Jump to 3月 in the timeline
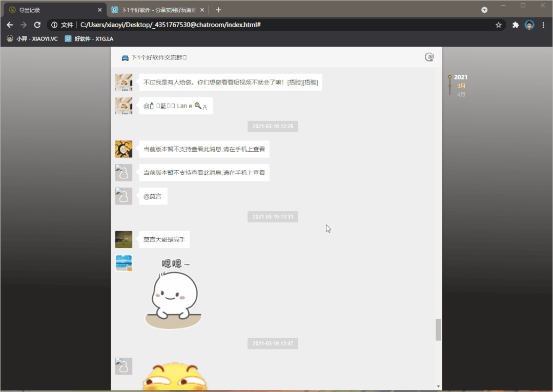The width and height of the screenshot is (553, 392). 461,86
